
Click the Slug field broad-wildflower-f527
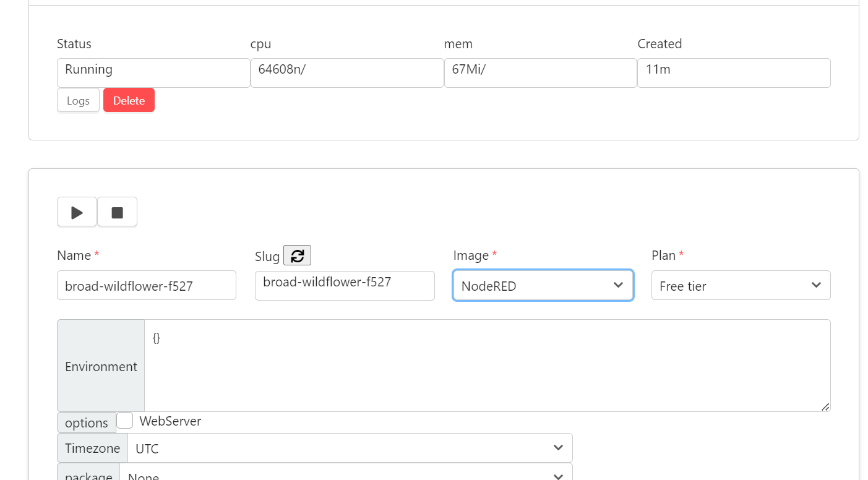click(345, 286)
